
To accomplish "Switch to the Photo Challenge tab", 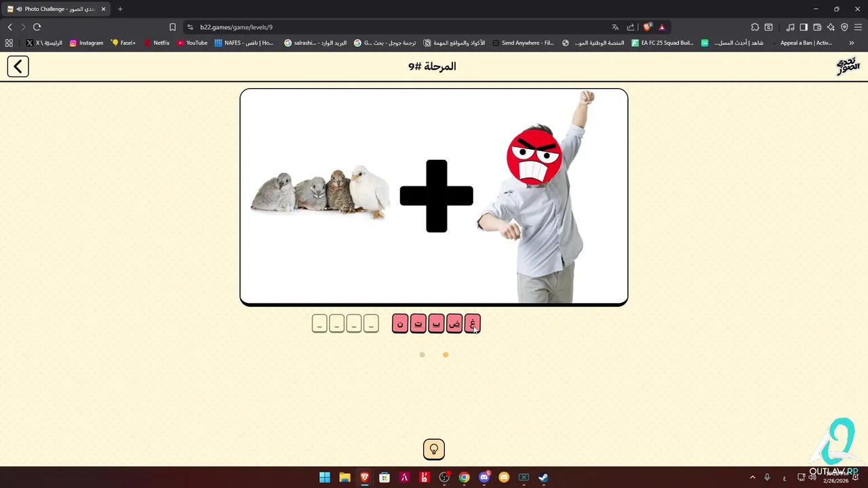I will pos(57,9).
